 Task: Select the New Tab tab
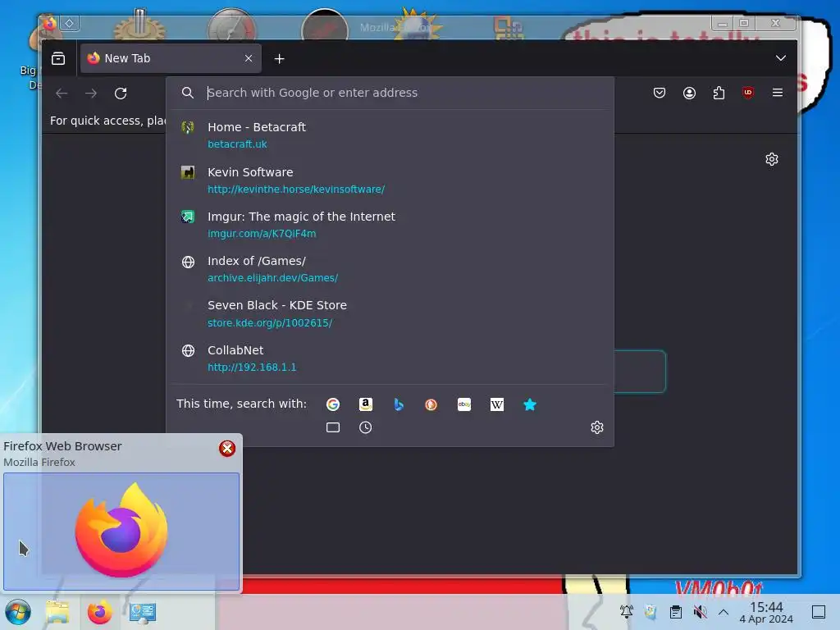click(171, 58)
